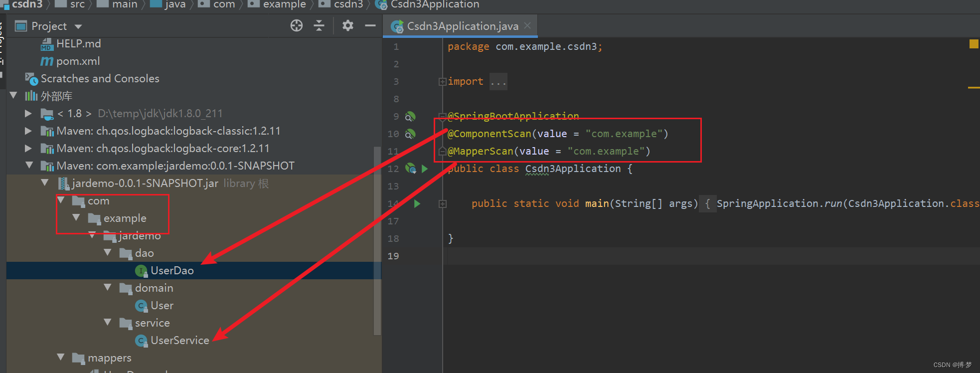Open Project panel settings gear

click(348, 25)
